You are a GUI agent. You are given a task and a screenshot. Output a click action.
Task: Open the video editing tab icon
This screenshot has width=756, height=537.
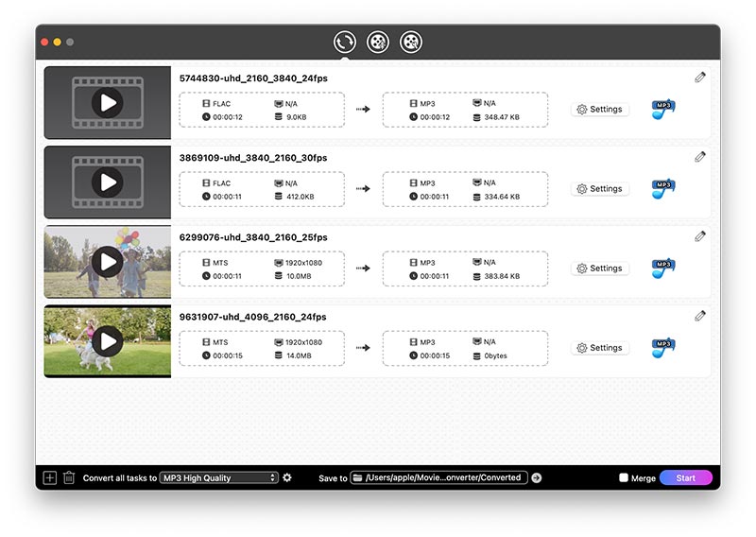tap(378, 42)
